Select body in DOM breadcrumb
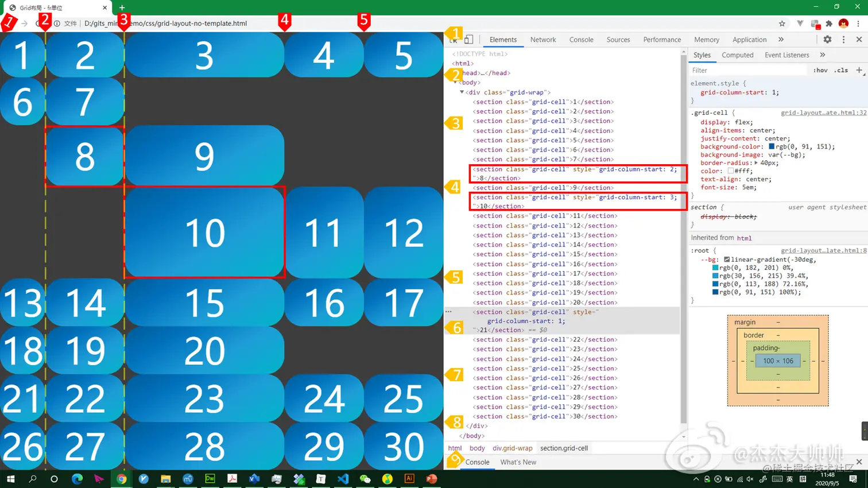This screenshot has width=868, height=488. [x=477, y=448]
